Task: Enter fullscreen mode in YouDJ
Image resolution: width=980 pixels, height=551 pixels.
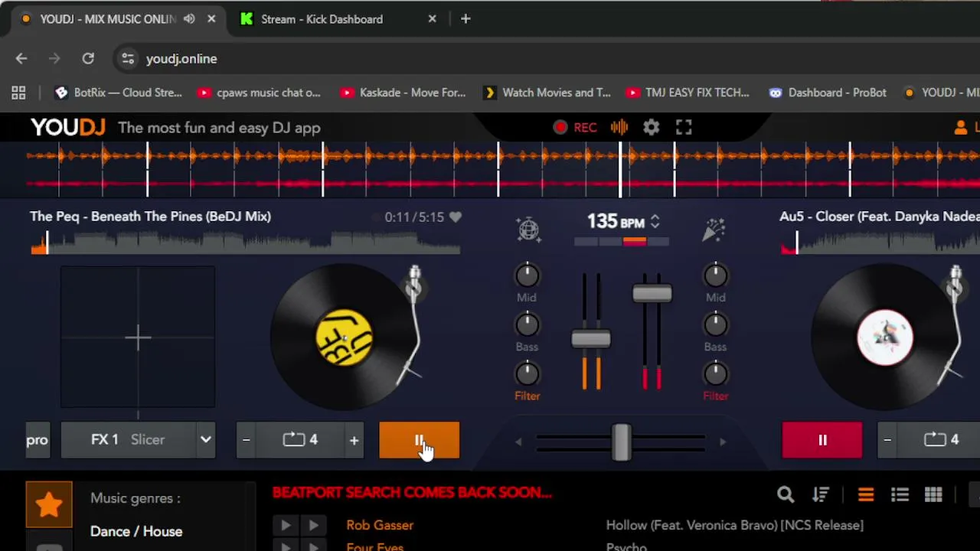Action: (684, 128)
